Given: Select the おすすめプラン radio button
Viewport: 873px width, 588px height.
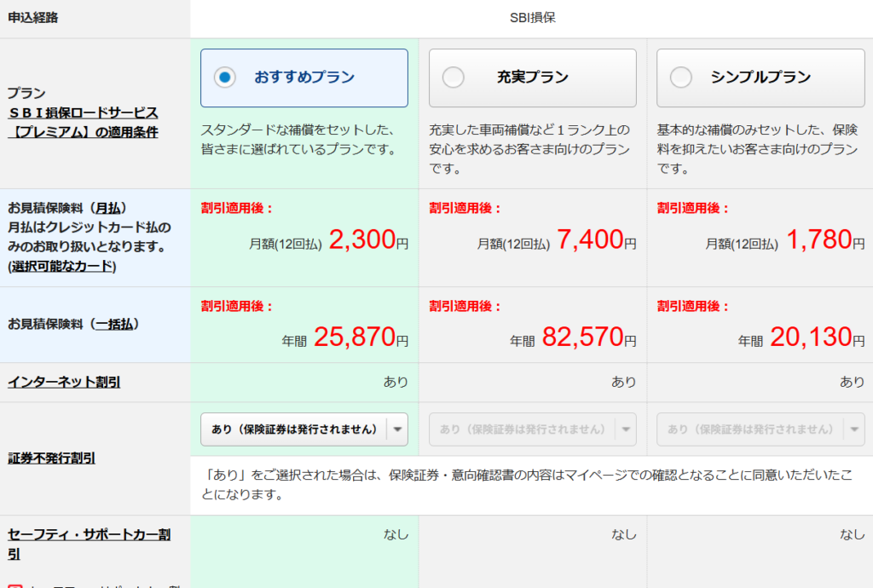Looking at the screenshot, I should point(225,78).
